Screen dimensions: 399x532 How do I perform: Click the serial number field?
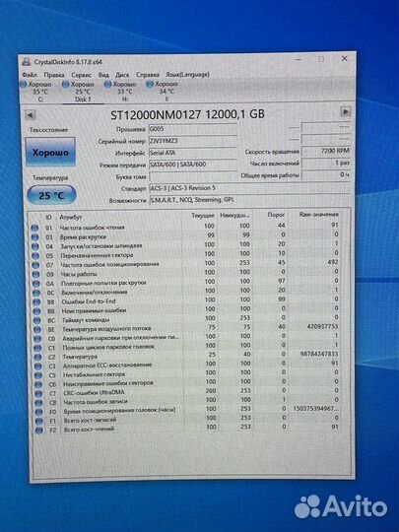pyautogui.click(x=193, y=141)
